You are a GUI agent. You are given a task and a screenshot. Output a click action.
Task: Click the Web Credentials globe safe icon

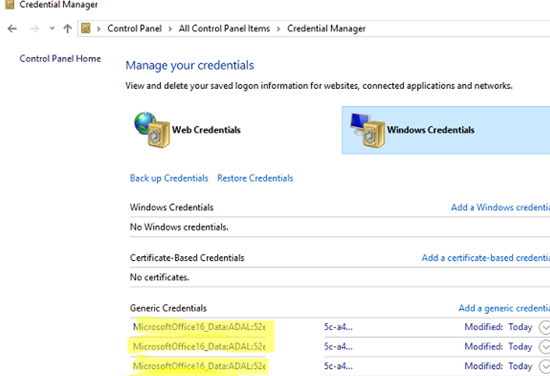coord(152,130)
